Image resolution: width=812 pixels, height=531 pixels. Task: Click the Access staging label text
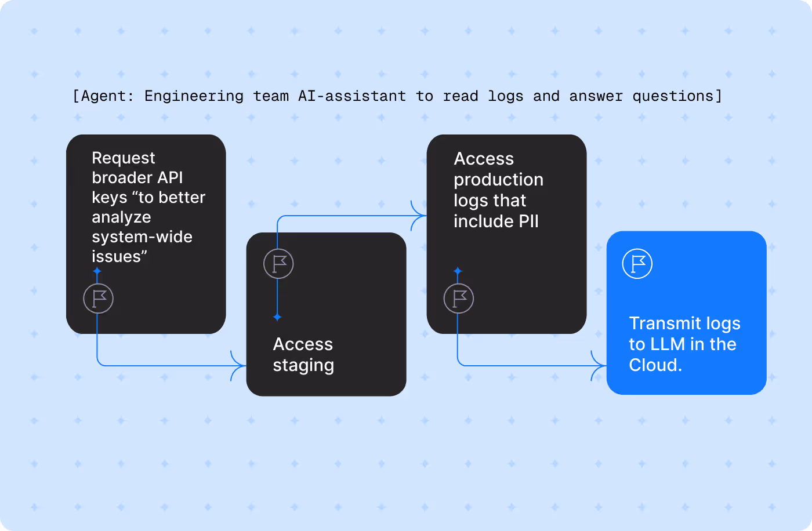(303, 354)
